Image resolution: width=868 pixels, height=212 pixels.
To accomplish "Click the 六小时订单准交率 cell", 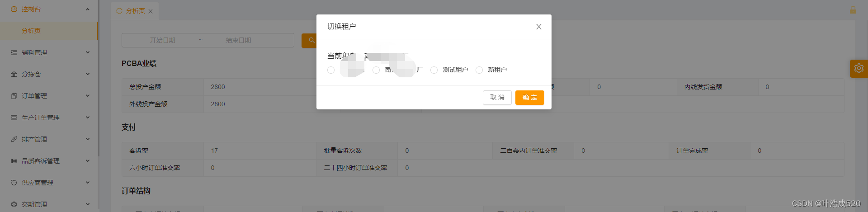I will coord(163,168).
